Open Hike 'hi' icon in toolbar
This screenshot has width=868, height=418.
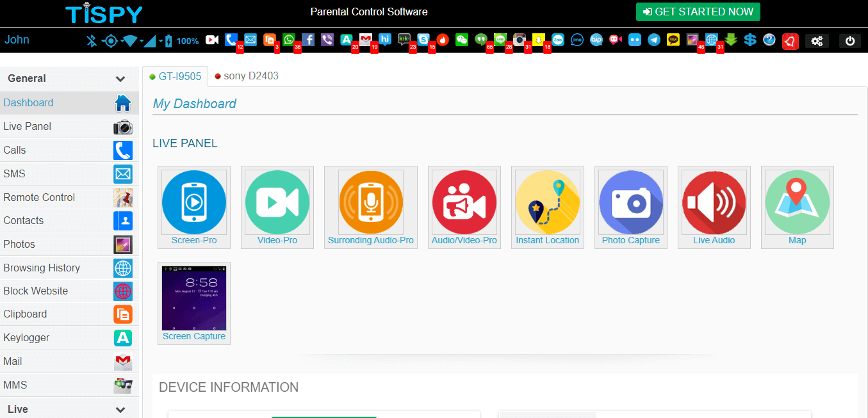point(385,40)
